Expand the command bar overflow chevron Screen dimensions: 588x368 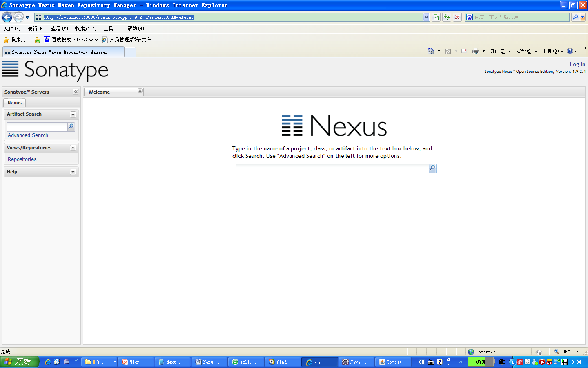(x=584, y=48)
